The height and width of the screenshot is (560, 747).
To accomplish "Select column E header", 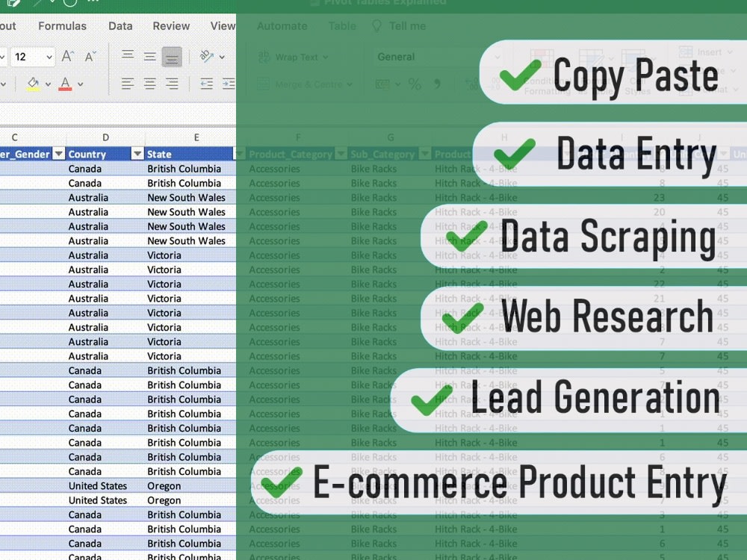I will (x=196, y=137).
